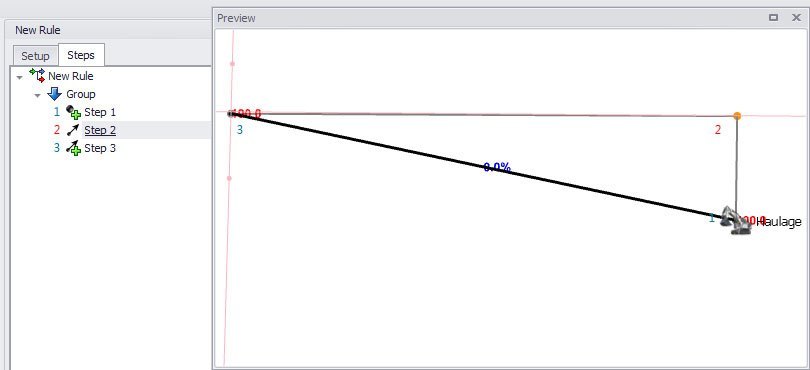Image resolution: width=810 pixels, height=370 pixels.
Task: Click the Step 1 node icon
Action: click(x=73, y=112)
